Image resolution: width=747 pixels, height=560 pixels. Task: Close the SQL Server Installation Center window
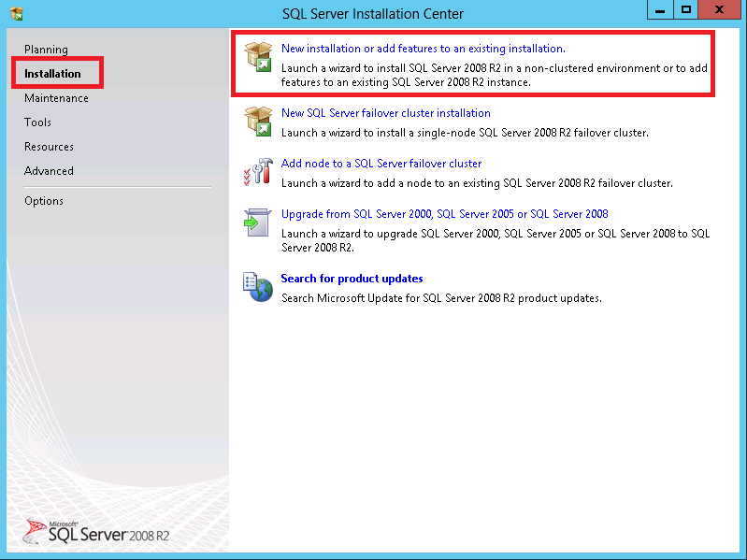[x=719, y=10]
